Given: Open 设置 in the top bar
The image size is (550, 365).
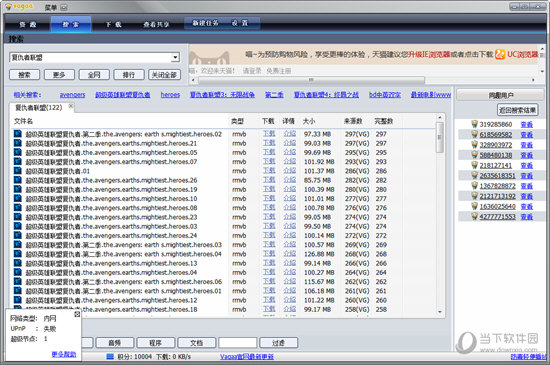Looking at the screenshot, I should coord(240,23).
